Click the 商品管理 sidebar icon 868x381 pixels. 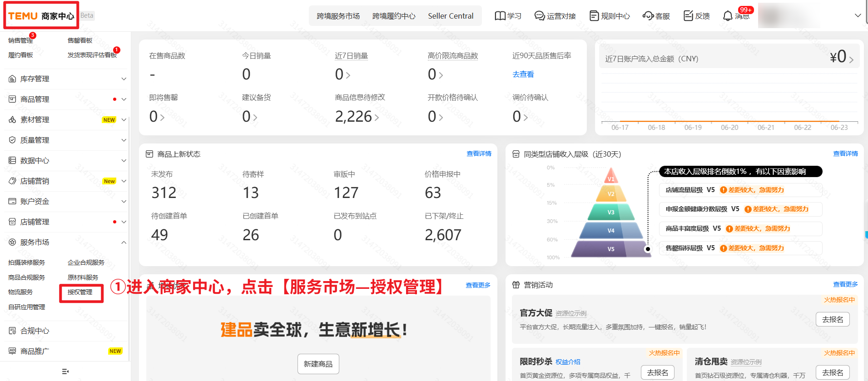(12, 99)
